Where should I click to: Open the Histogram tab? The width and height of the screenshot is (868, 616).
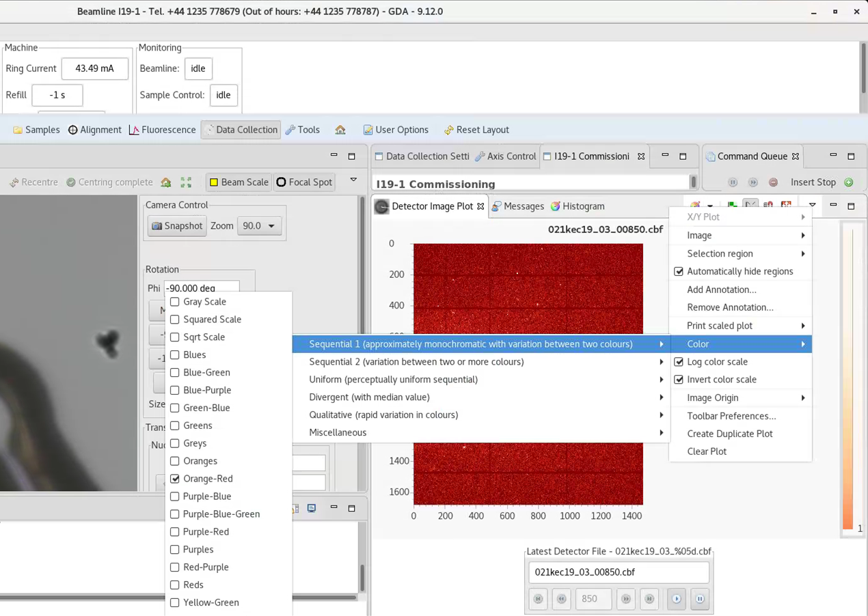(x=578, y=206)
